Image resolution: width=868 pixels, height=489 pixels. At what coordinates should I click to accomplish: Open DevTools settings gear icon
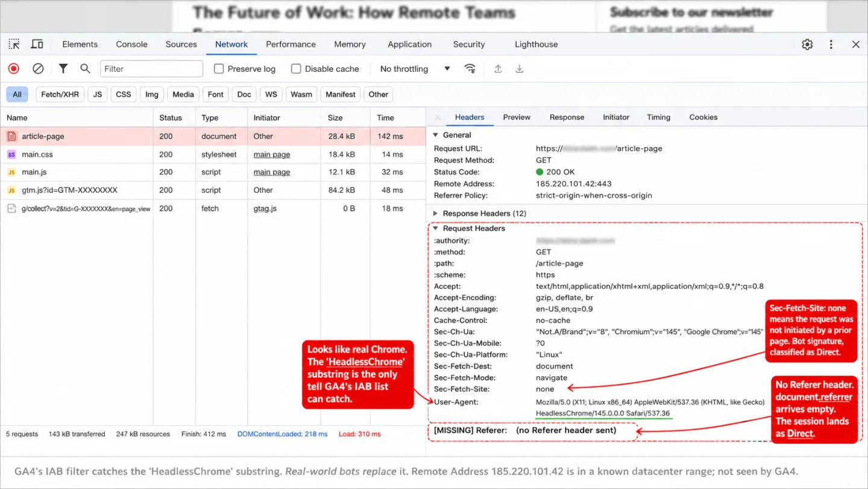point(807,44)
